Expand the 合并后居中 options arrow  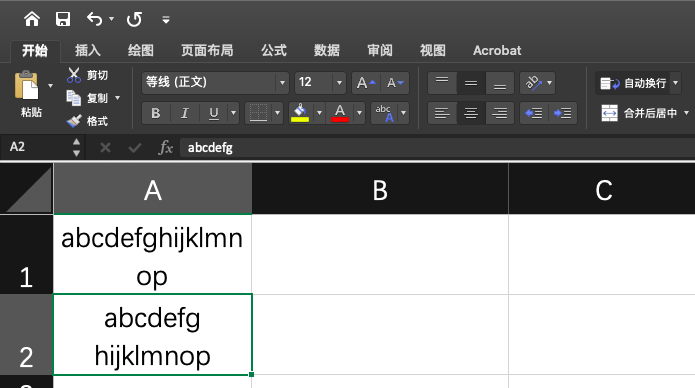(686, 113)
